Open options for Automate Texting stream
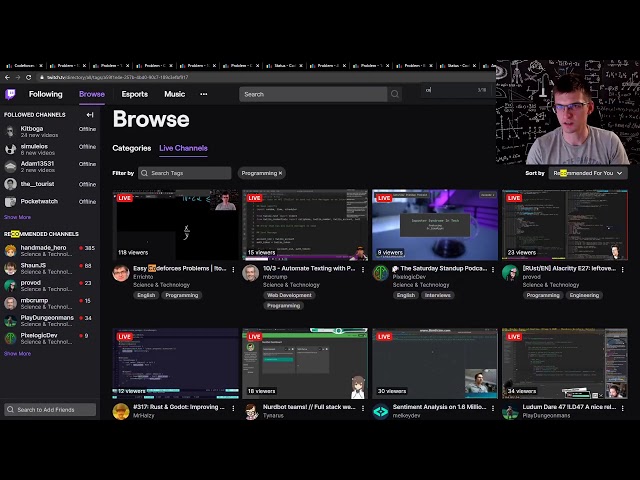The height and width of the screenshot is (480, 640). 363,270
